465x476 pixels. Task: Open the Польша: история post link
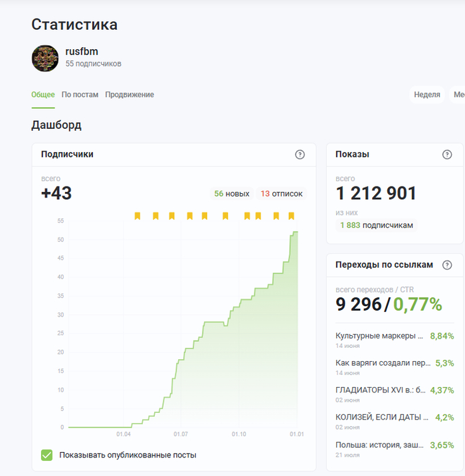(379, 445)
